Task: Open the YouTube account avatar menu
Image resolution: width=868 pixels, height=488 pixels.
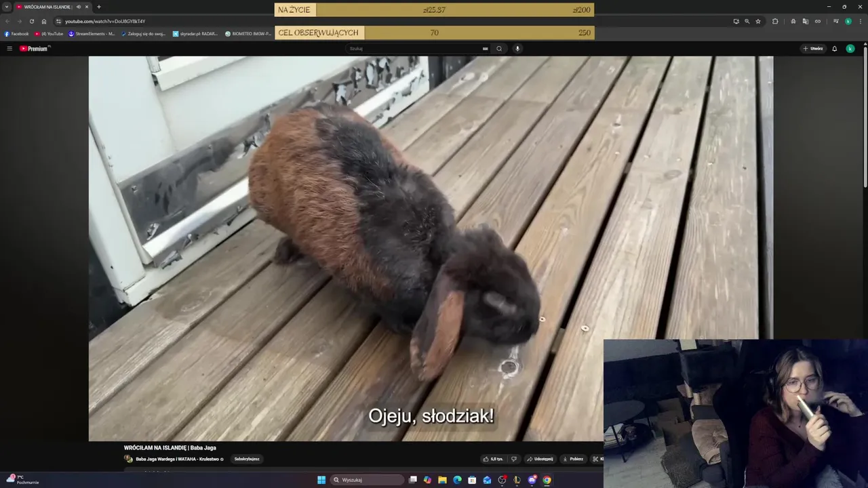Action: (850, 49)
